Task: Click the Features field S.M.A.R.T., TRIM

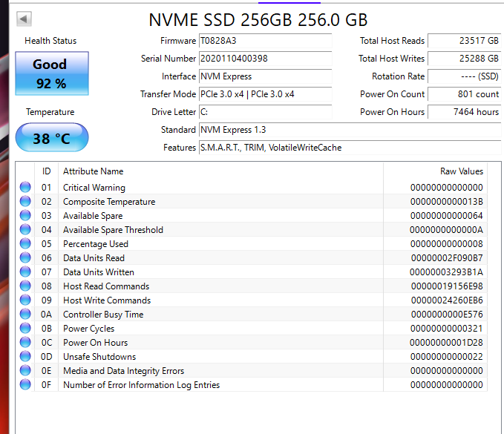Action: tap(350, 148)
